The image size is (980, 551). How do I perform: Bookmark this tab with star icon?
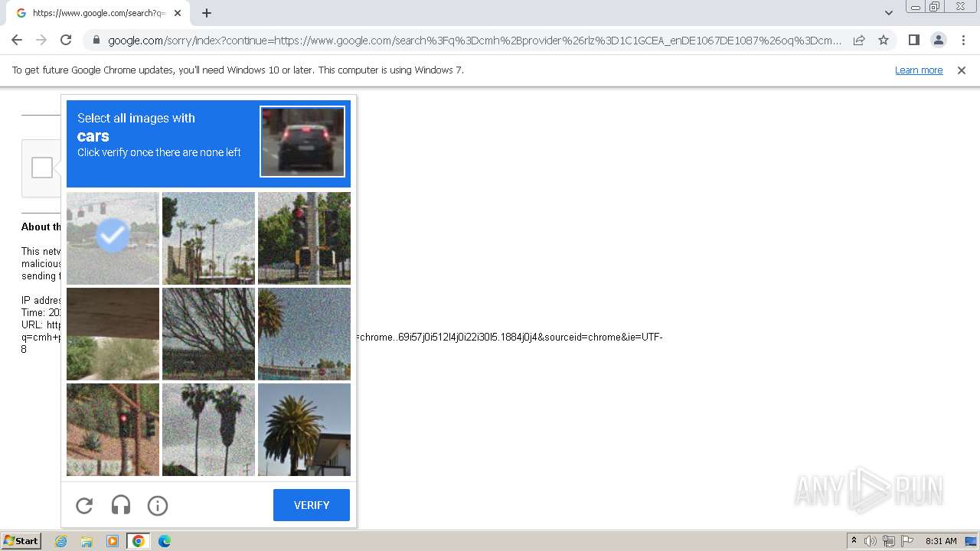coord(884,40)
